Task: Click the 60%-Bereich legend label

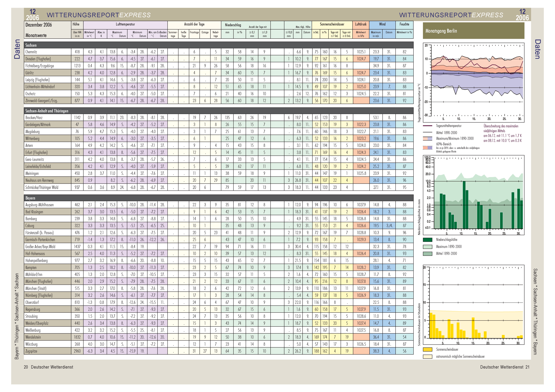Action: coord(444,144)
